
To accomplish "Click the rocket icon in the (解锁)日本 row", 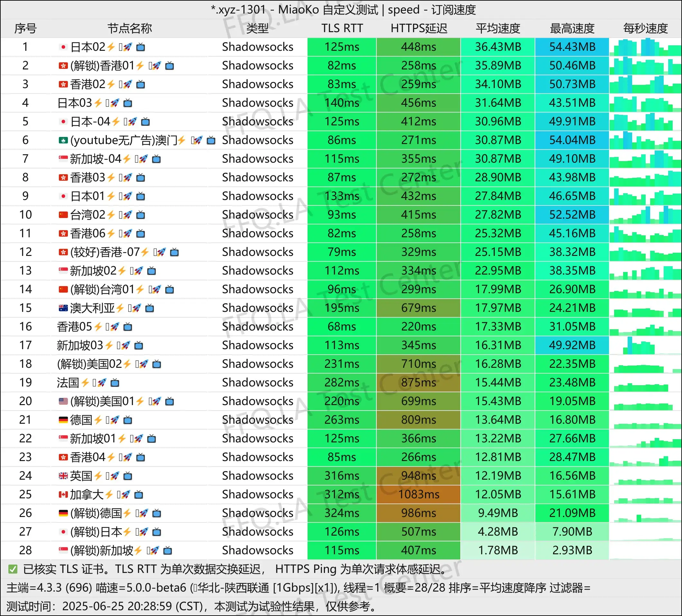I will (144, 532).
